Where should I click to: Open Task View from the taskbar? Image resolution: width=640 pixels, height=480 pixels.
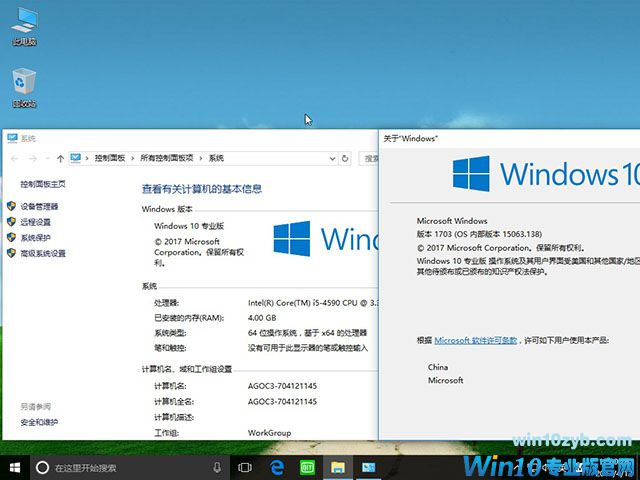point(245,467)
